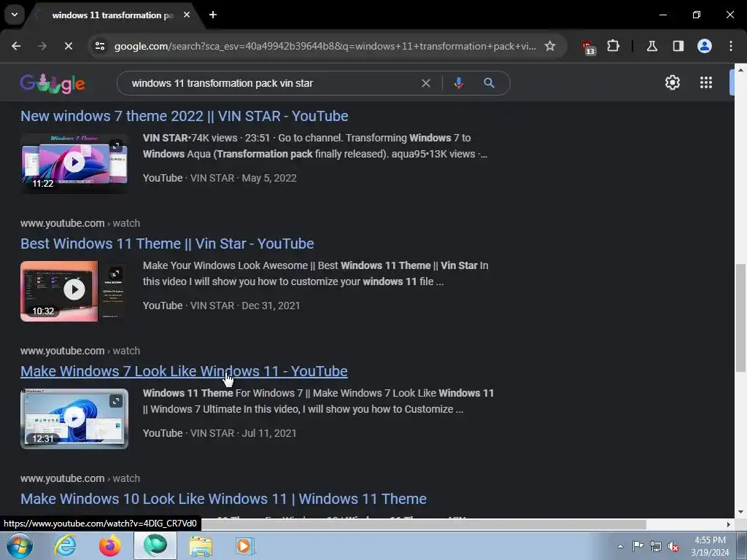This screenshot has width=747, height=560.
Task: Toggle the side panel icon
Action: click(678, 46)
